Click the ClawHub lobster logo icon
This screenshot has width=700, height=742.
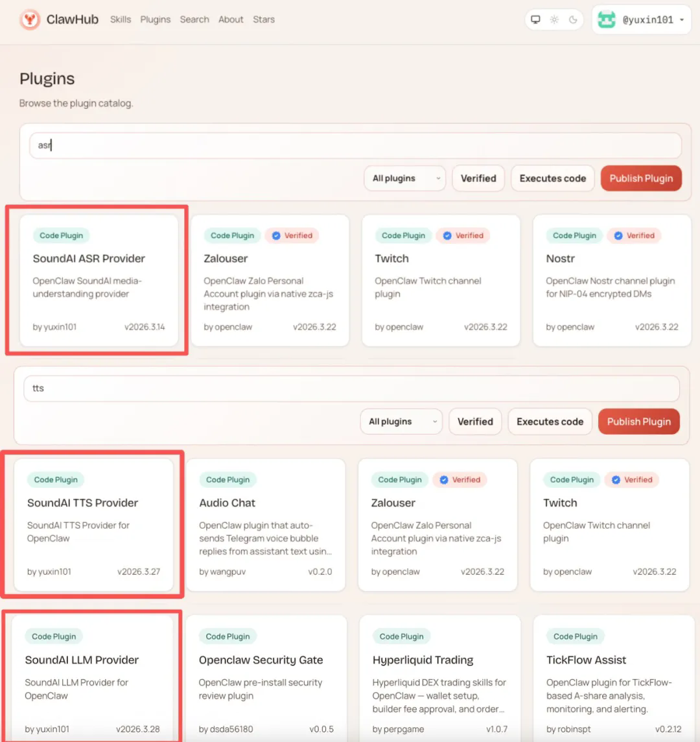(30, 19)
